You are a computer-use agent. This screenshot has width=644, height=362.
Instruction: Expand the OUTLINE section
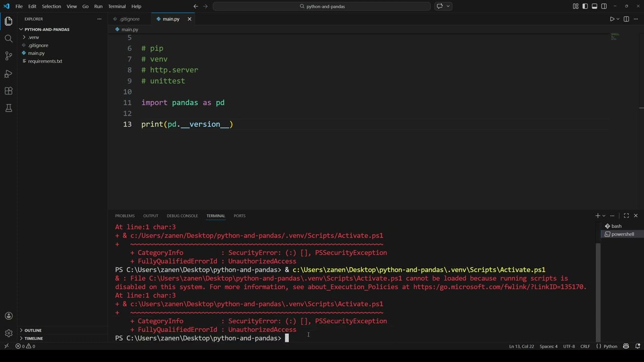[33, 330]
